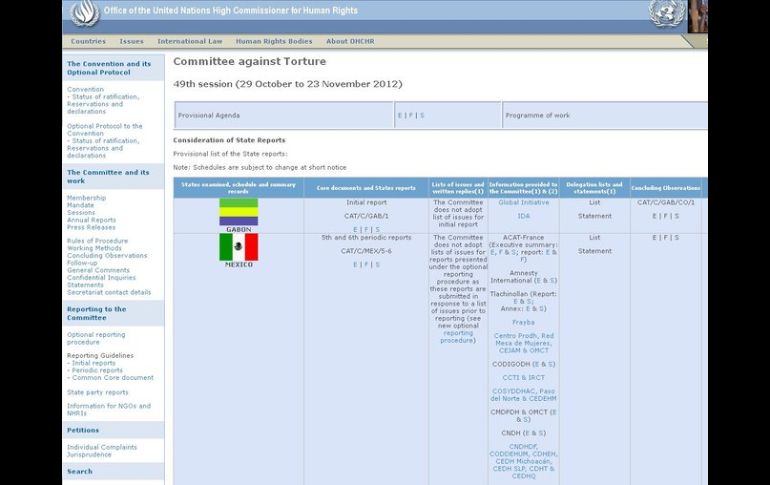Image resolution: width=770 pixels, height=485 pixels.
Task: Open the Common Core document guideline
Action: click(113, 378)
